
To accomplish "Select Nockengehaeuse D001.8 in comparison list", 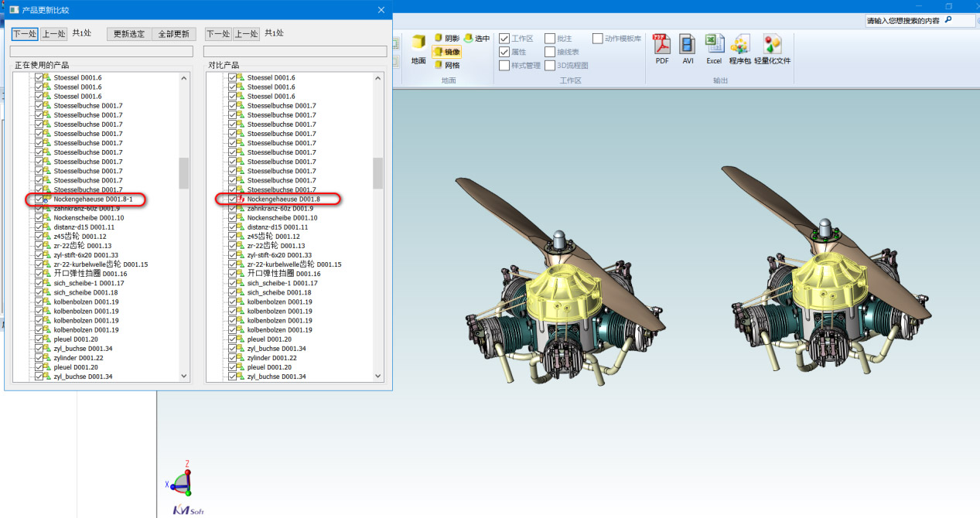I will pyautogui.click(x=283, y=199).
